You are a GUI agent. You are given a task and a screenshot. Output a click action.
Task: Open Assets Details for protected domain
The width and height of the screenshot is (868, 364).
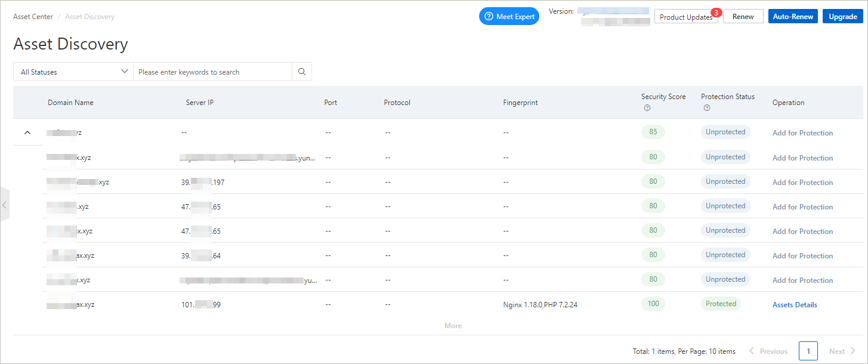click(x=795, y=304)
